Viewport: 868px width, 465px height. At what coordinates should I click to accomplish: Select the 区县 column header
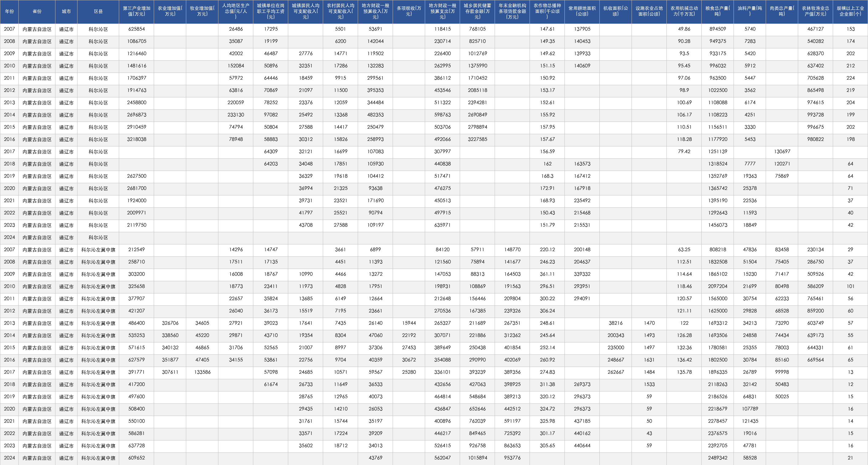tap(98, 11)
